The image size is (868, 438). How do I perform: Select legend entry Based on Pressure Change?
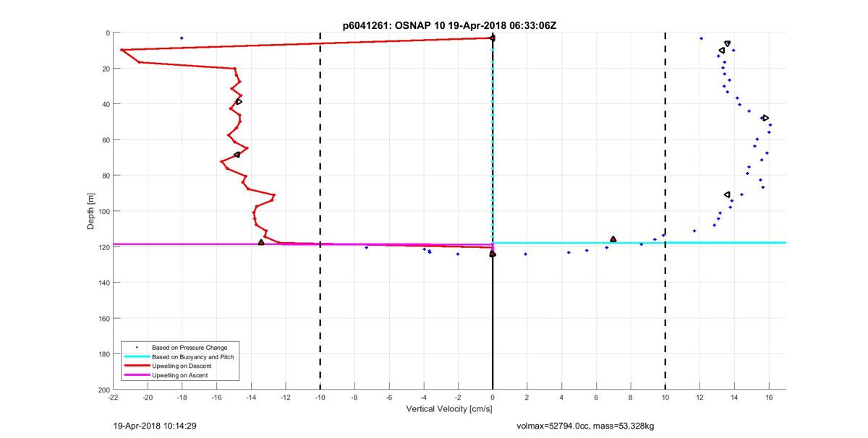[190, 348]
